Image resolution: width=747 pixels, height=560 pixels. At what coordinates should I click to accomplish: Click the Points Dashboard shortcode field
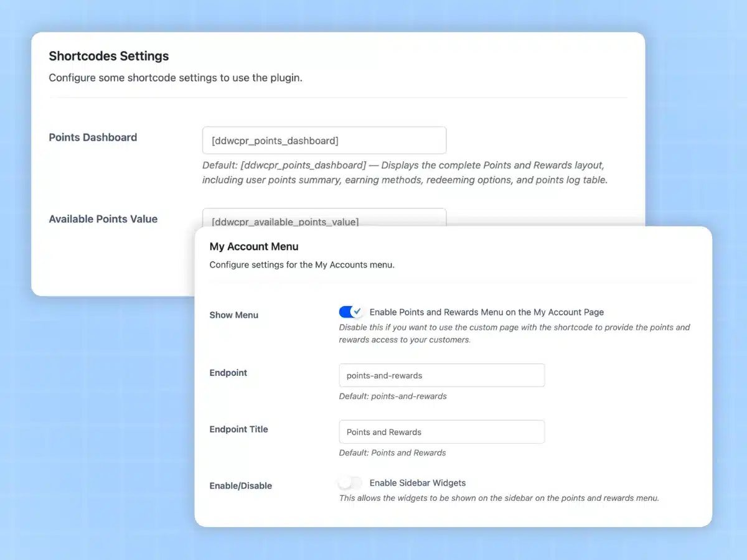click(324, 141)
